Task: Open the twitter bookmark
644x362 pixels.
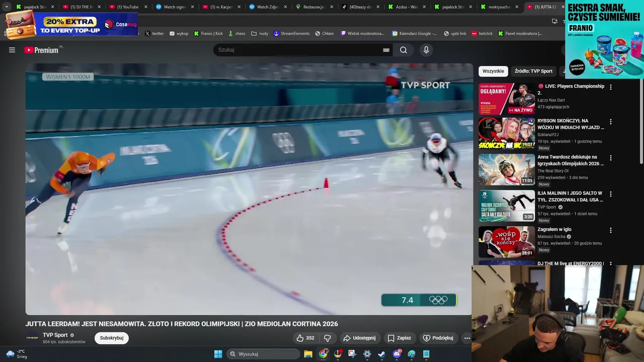Action: [154, 34]
